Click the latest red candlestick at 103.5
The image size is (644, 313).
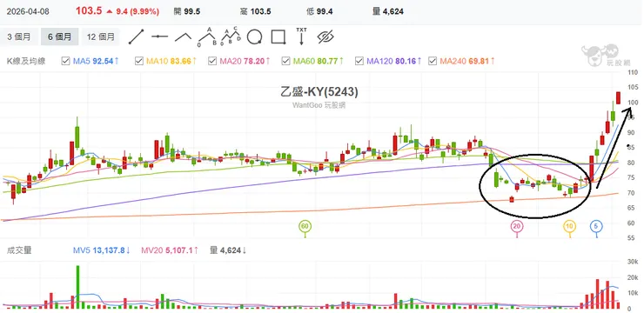[x=618, y=97]
